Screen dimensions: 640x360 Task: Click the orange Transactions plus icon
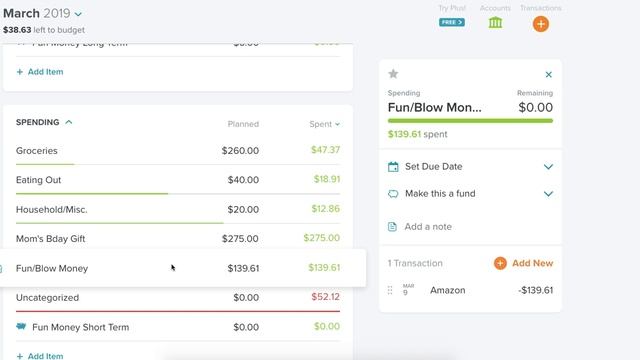(x=540, y=24)
